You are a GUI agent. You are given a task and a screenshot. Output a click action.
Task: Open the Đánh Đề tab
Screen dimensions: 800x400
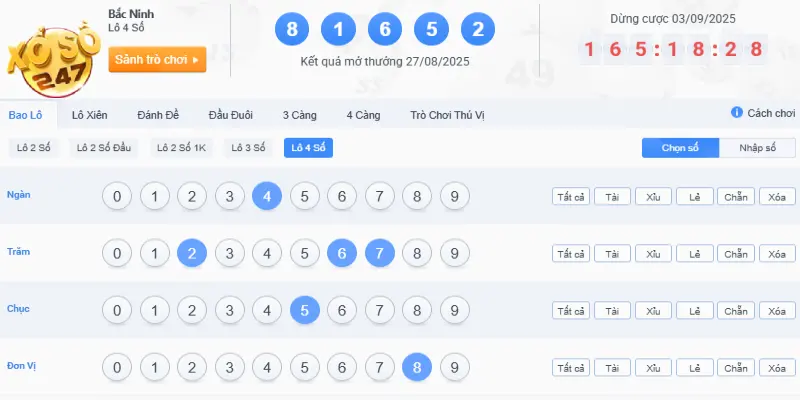[157, 115]
